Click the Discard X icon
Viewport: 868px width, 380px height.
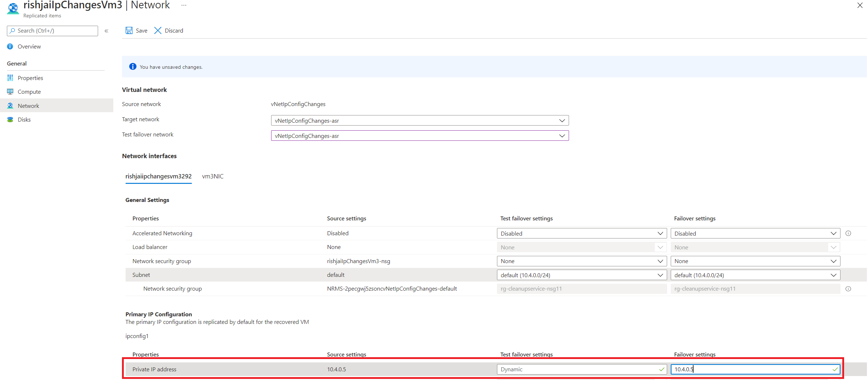click(157, 30)
